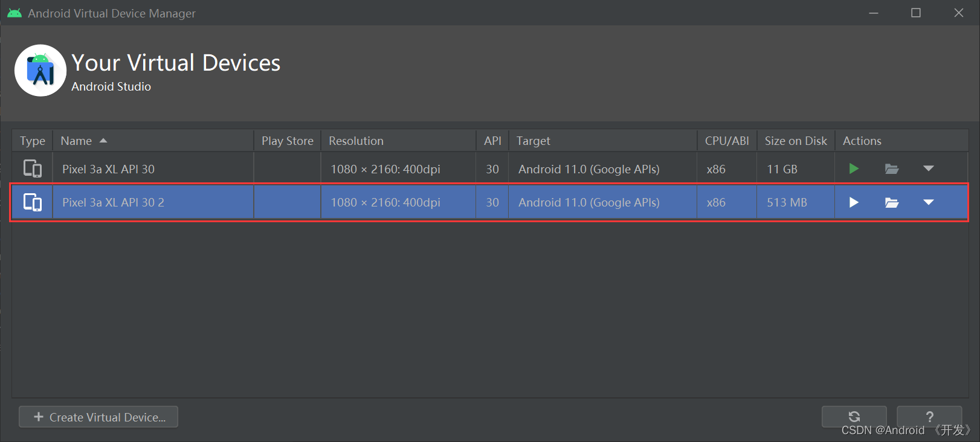Sort by the Size on Disk column header
Screen dimensions: 980x442
[x=796, y=141]
